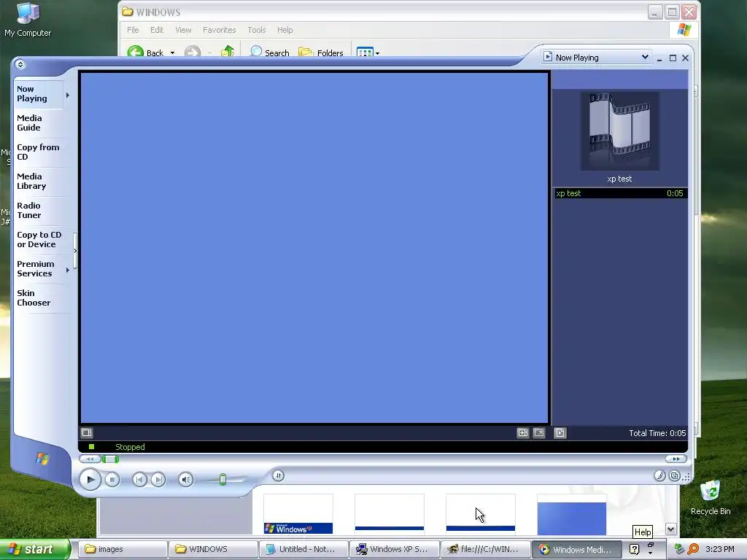Open File menu in WINDOWS explorer window
Screen dimensions: 747x560
point(133,29)
